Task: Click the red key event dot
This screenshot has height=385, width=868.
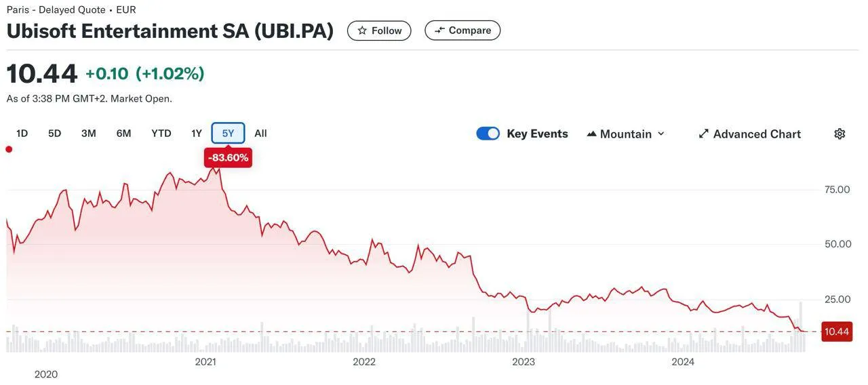Action: coord(9,149)
